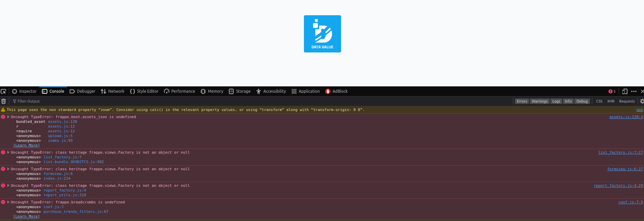Open report_factory.js:4:29 location link

[618, 186]
